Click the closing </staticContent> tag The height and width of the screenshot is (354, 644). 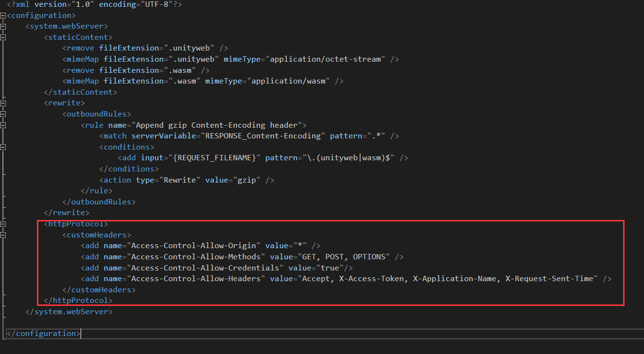pyautogui.click(x=81, y=92)
